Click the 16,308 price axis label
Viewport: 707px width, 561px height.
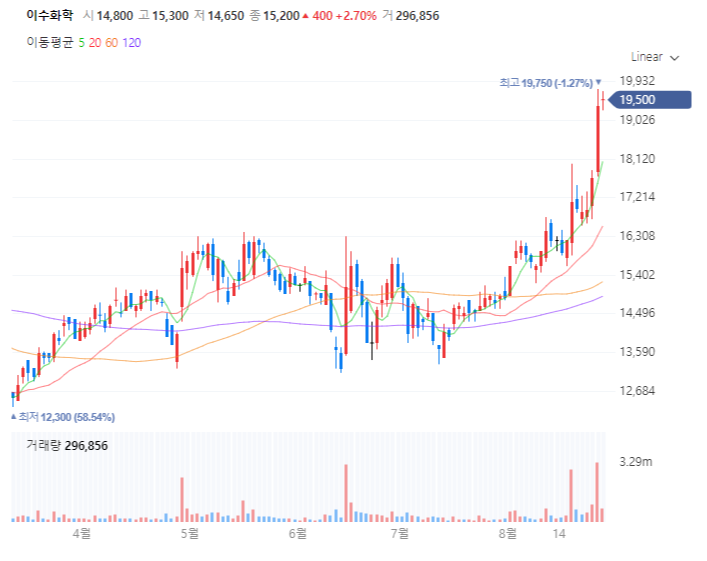(637, 235)
